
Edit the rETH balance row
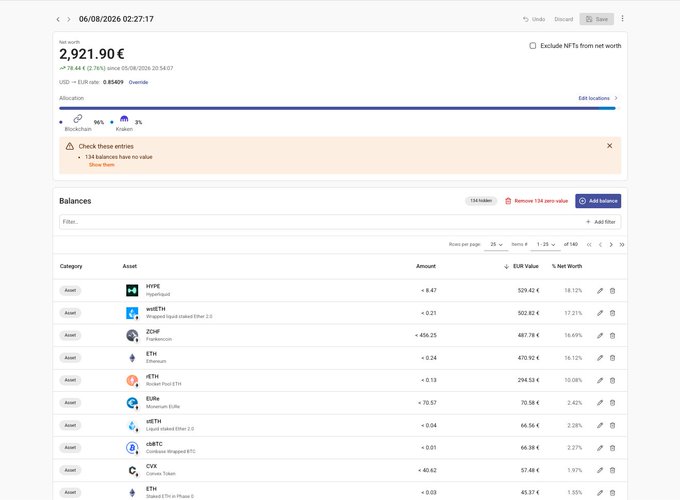600,380
